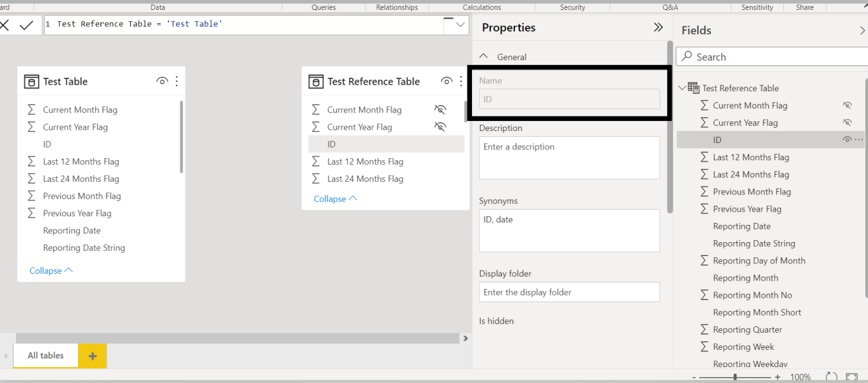
Task: Click the fit to screen icon
Action: (852, 376)
